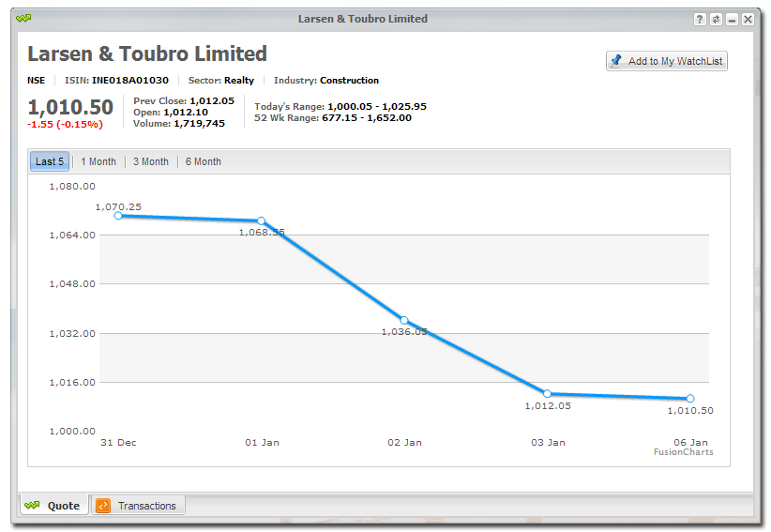
Task: Minimize the Larsen & Toubro window
Action: (733, 19)
